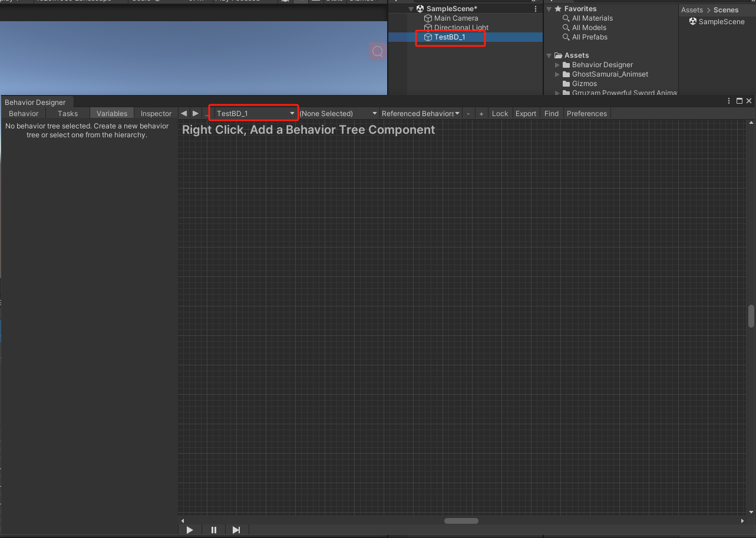
Task: Click the search icon beside All Materials
Action: 566,18
